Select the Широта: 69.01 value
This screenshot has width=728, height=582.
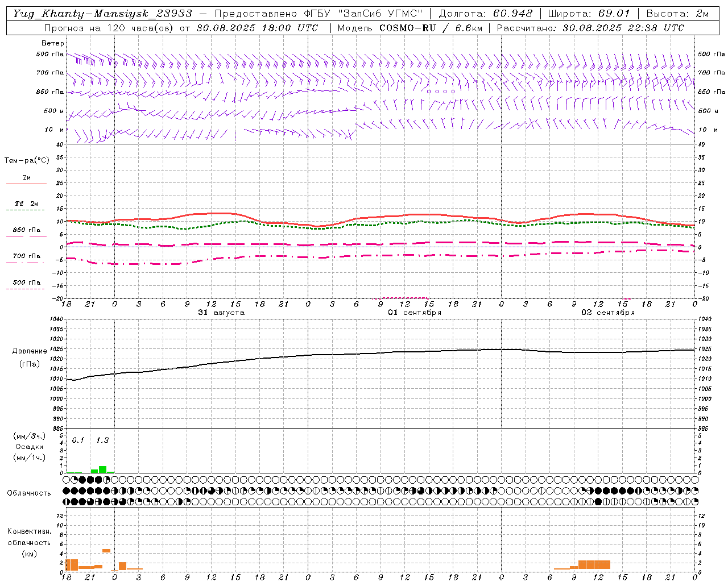click(589, 14)
